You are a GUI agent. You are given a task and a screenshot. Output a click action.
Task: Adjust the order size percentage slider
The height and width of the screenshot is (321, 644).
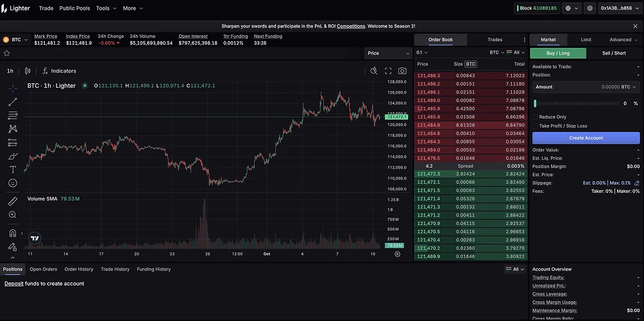(x=576, y=103)
